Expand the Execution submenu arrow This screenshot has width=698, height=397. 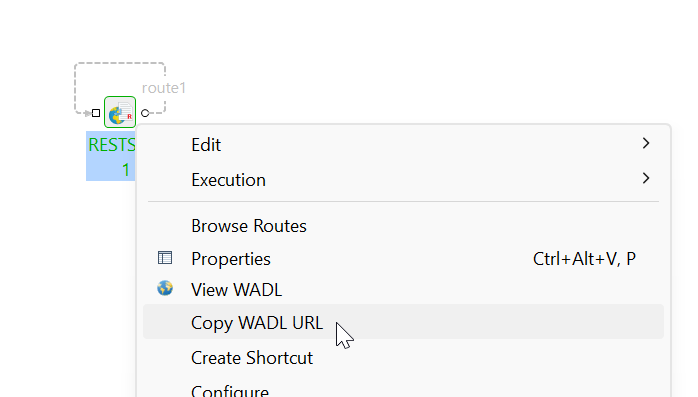click(646, 178)
